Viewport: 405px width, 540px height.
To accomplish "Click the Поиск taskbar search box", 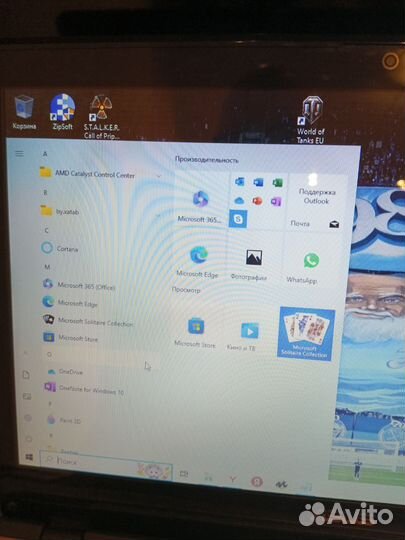I will 106,465.
